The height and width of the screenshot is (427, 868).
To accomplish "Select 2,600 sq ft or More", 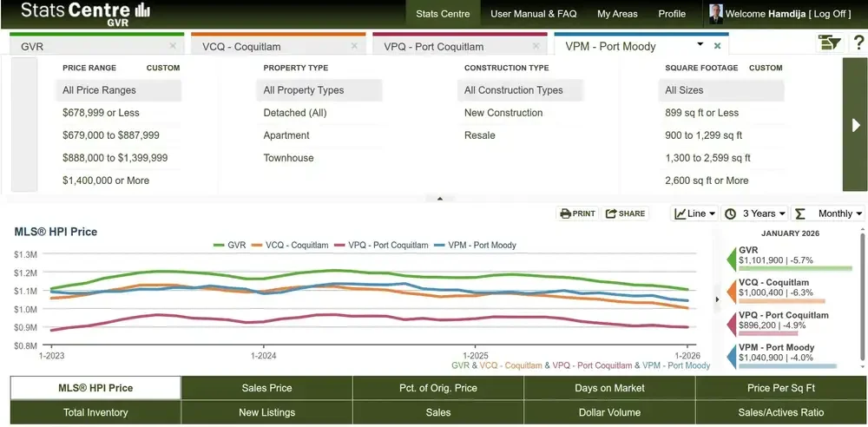I will tap(721, 181).
